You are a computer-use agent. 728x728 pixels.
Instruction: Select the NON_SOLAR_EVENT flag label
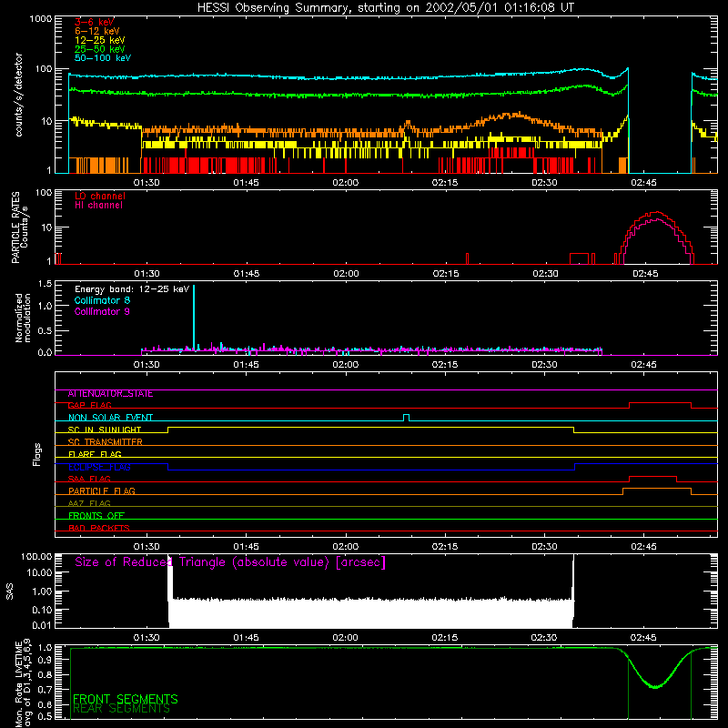(x=110, y=418)
